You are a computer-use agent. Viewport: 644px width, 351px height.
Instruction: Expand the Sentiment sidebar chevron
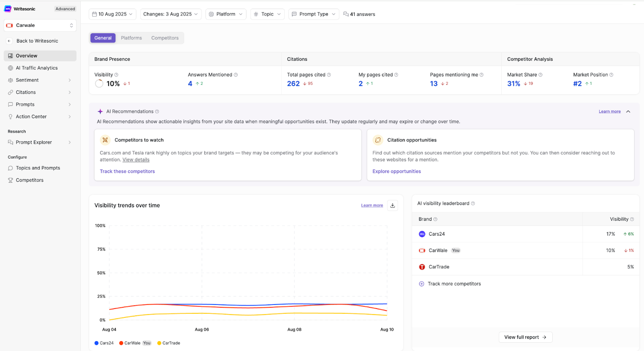click(x=70, y=80)
